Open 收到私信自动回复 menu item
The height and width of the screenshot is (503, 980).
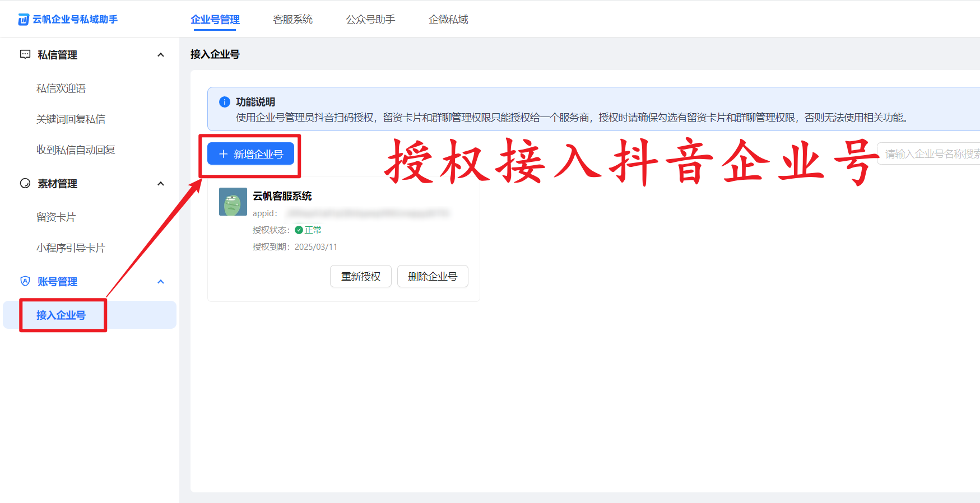[x=76, y=150]
